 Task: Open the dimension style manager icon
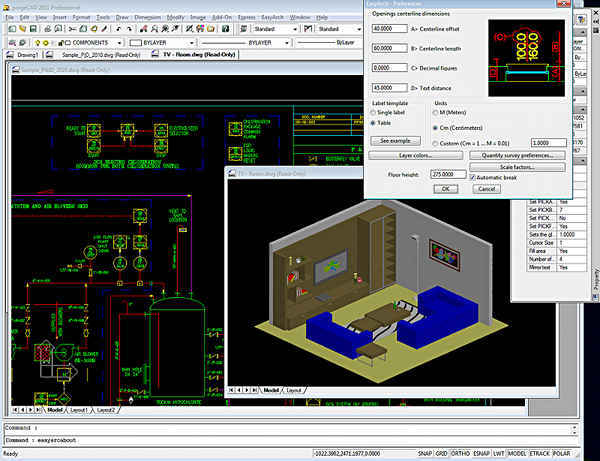[308, 29]
